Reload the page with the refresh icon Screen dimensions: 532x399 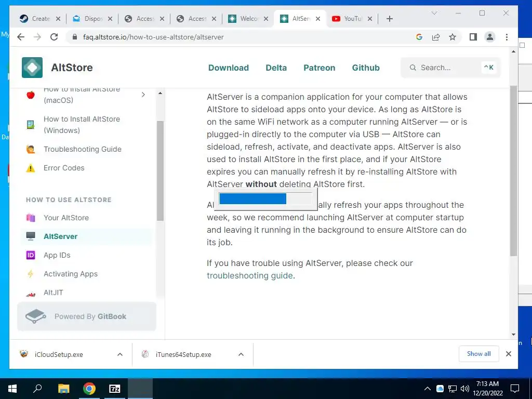(x=54, y=37)
